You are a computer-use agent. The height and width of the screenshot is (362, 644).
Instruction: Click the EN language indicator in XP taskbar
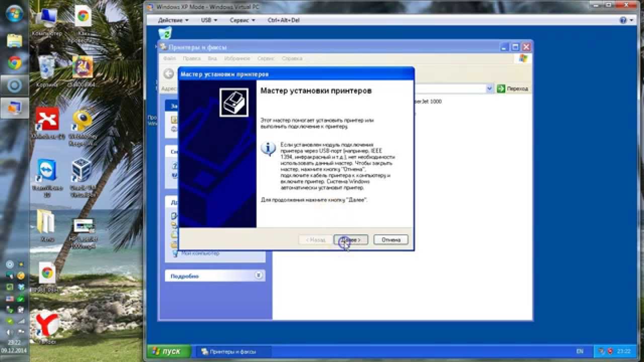(580, 351)
